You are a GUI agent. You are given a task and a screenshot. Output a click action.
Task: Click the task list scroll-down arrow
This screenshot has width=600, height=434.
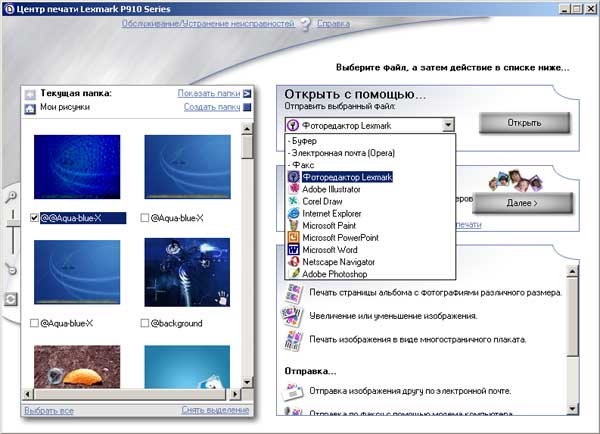pyautogui.click(x=572, y=409)
